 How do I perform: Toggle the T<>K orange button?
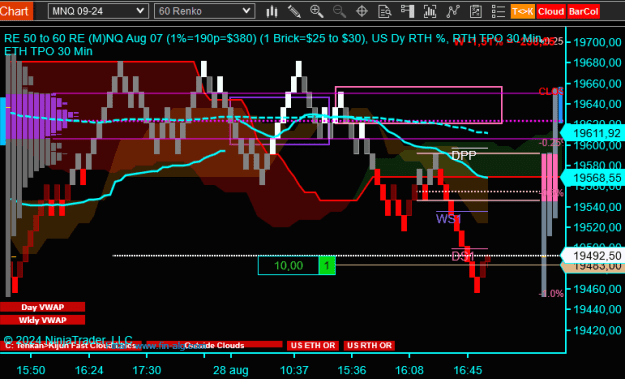(x=522, y=12)
